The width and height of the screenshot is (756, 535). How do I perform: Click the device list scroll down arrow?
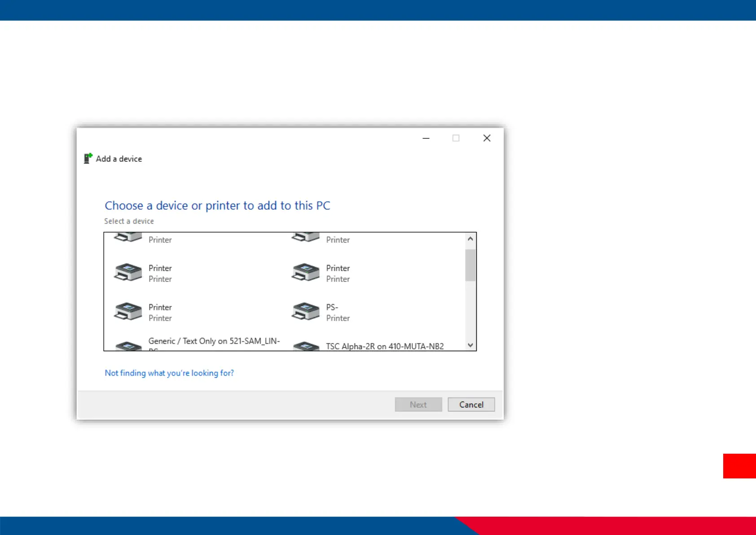click(x=470, y=345)
